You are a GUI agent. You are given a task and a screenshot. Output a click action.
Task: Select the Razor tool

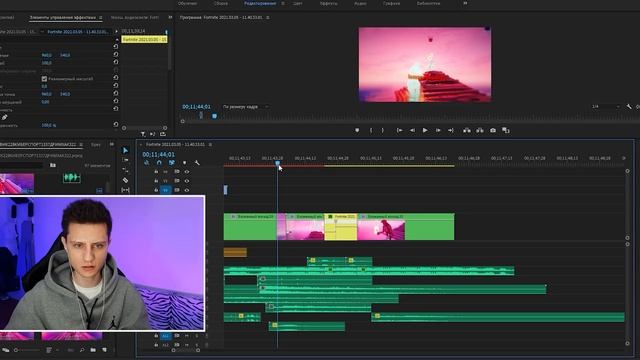(125, 180)
